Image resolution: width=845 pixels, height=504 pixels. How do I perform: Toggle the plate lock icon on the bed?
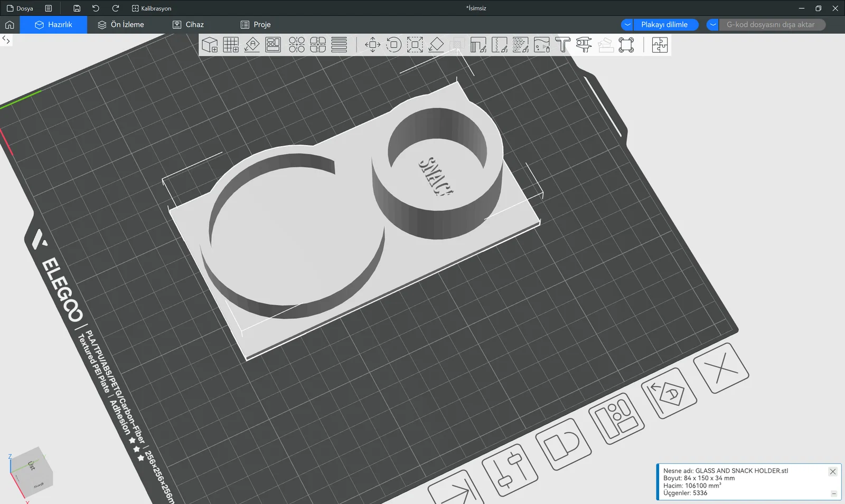click(x=564, y=444)
